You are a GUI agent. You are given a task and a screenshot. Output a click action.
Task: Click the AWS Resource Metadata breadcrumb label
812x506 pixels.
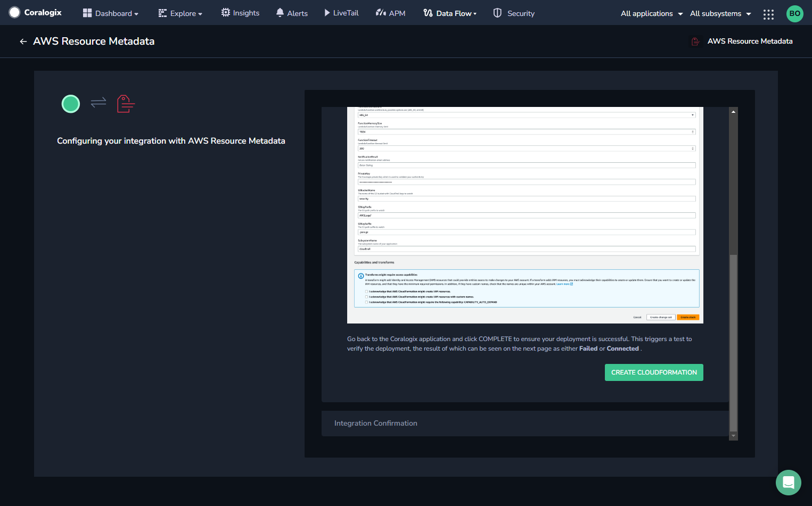tap(750, 41)
